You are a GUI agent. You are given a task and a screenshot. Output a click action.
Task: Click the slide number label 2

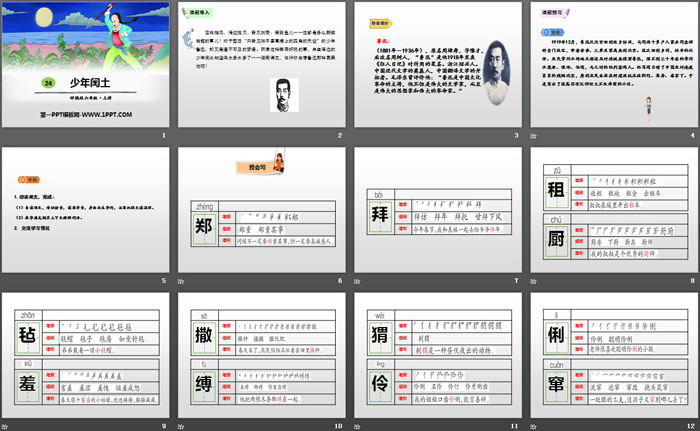(340, 135)
